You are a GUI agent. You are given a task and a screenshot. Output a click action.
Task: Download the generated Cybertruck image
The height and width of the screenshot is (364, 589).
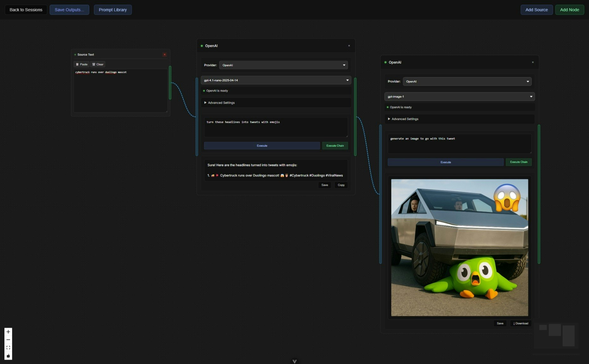[x=521, y=323]
